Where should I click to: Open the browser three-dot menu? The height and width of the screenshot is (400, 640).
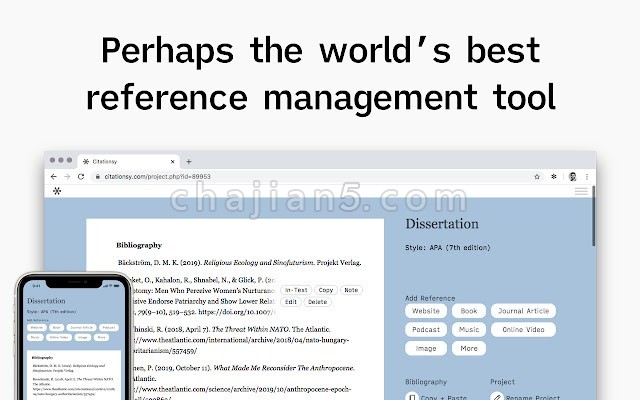(587, 177)
